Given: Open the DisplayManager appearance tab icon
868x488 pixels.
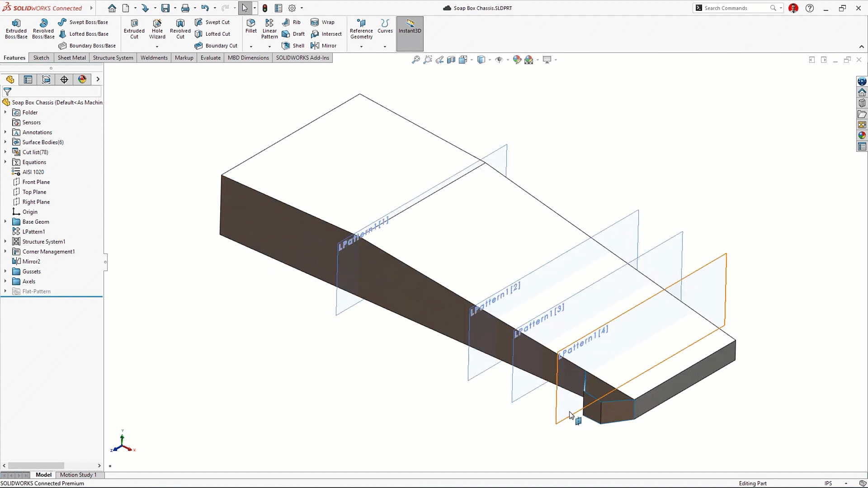Looking at the screenshot, I should [82, 80].
